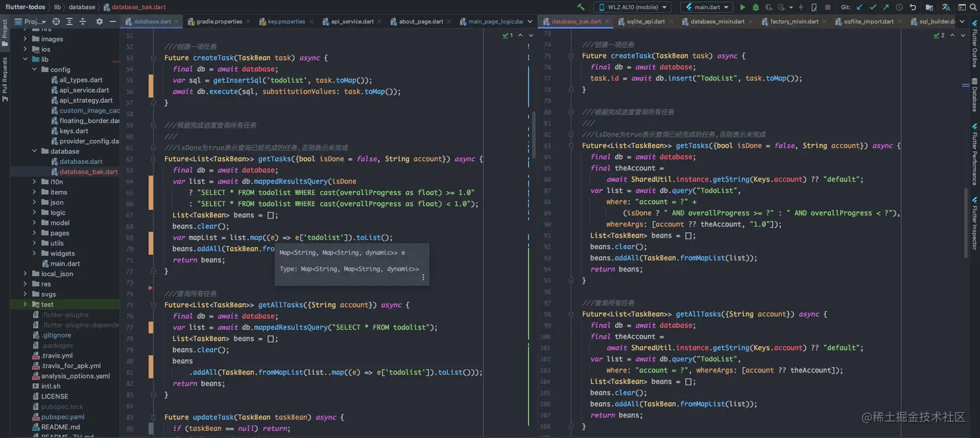
Task: Fold getAllTasks method in left editor
Action: coord(154,305)
